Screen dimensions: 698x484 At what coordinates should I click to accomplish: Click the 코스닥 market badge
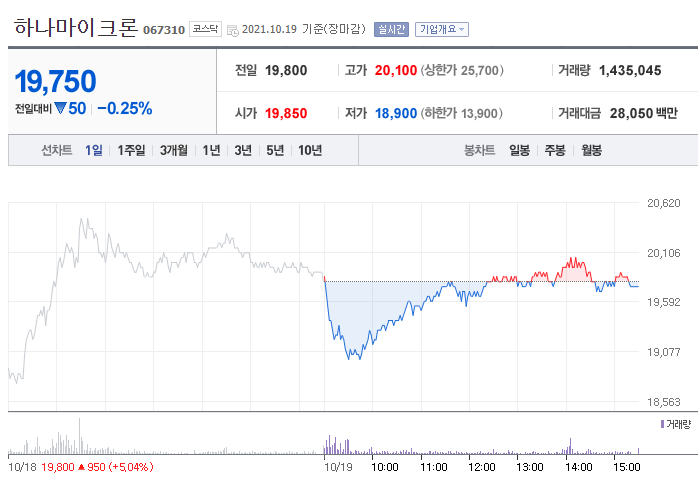(x=205, y=29)
